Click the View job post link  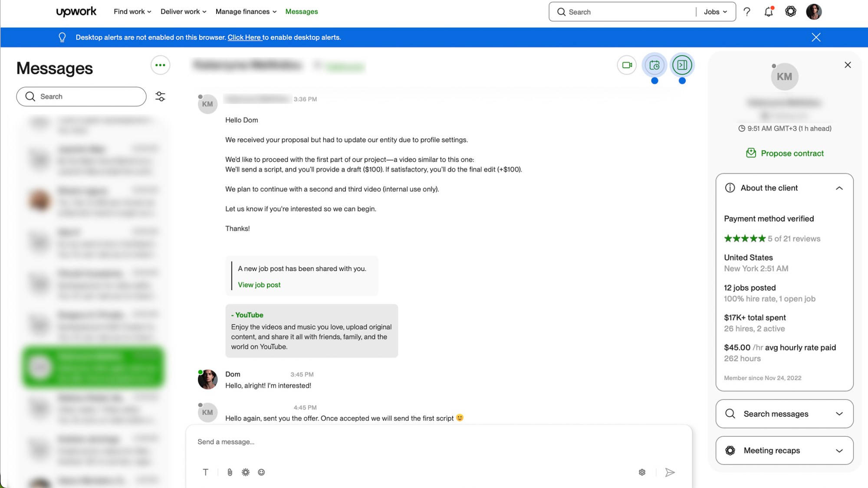click(x=259, y=285)
